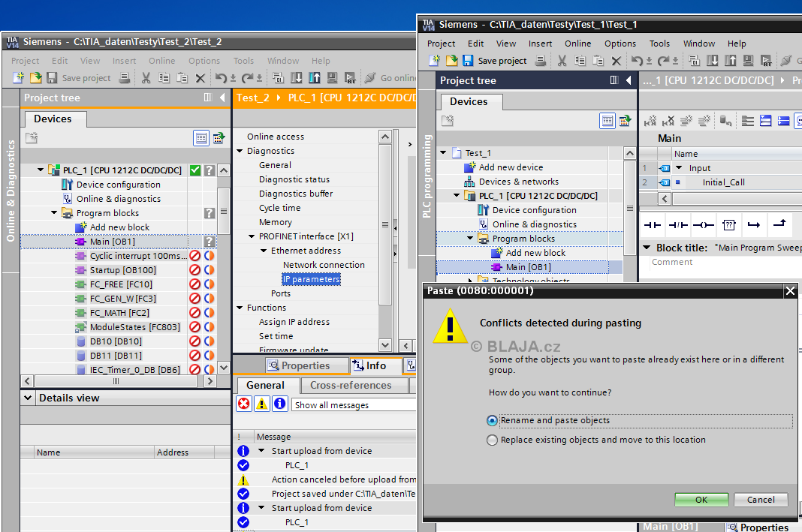Open Insert menu in Test_1 window
The height and width of the screenshot is (532, 802).
coord(540,44)
